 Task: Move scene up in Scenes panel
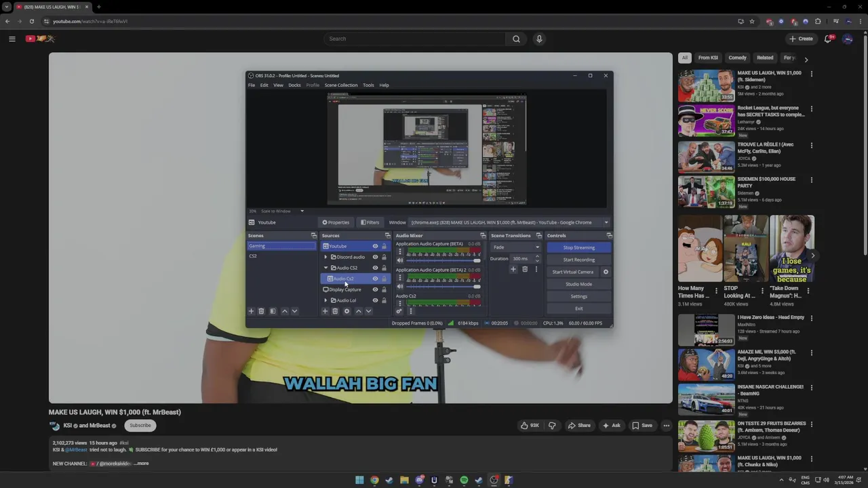285,311
